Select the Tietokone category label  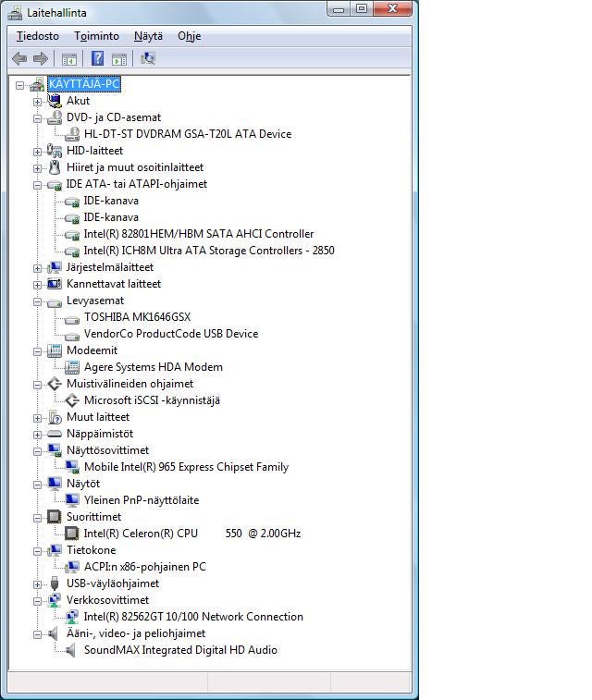pyautogui.click(x=91, y=550)
